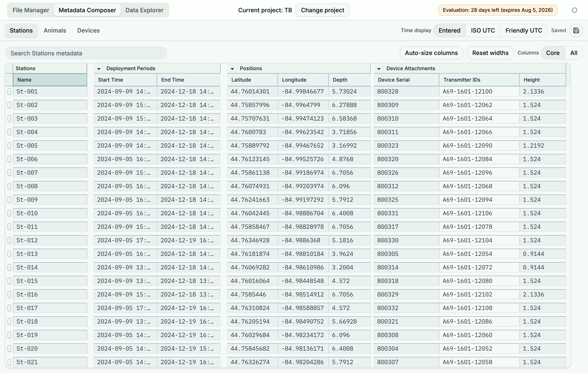Select the St-021 row checkbox
Screen dimensions: 588x373
pos(9,362)
